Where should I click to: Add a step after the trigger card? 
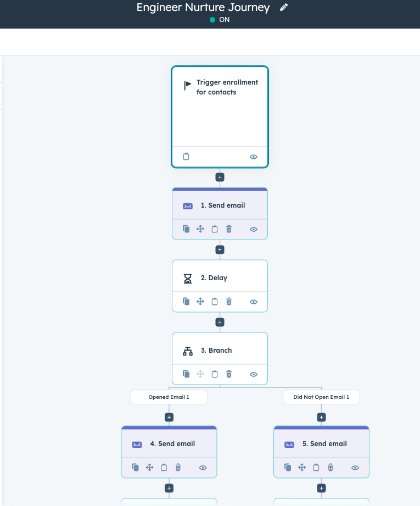coord(220,177)
